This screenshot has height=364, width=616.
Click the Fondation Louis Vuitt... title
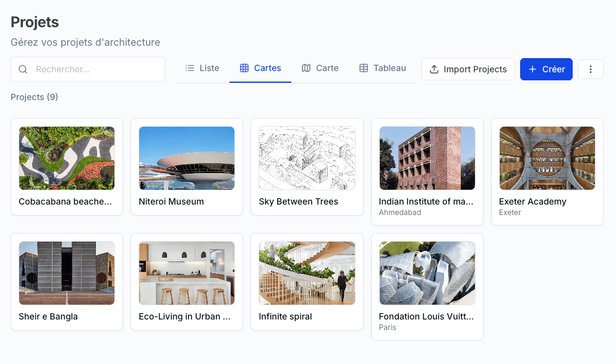point(426,317)
